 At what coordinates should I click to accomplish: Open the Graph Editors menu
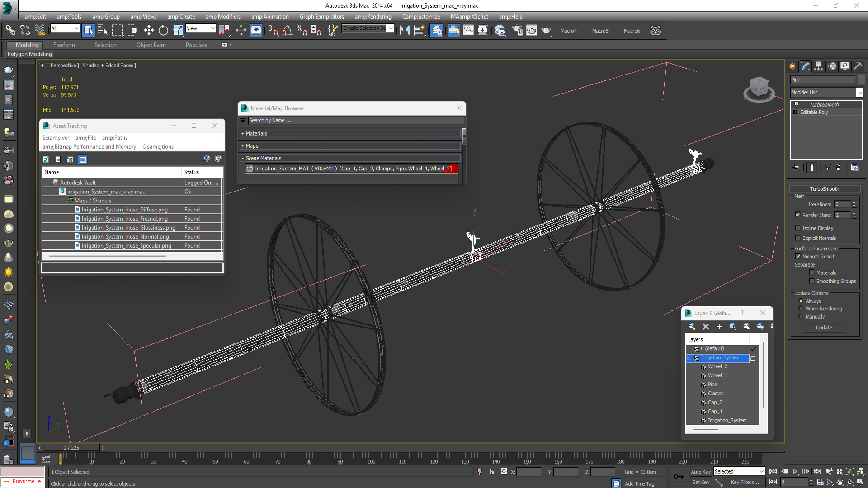[x=321, y=17]
